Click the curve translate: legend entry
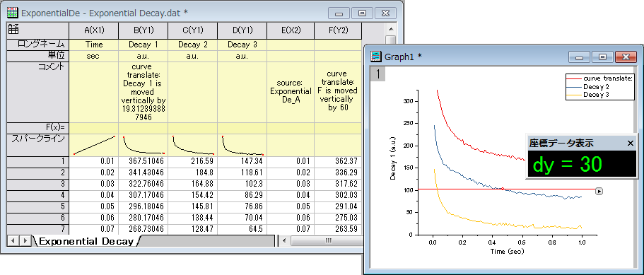This screenshot has width=644, height=275. point(599,78)
